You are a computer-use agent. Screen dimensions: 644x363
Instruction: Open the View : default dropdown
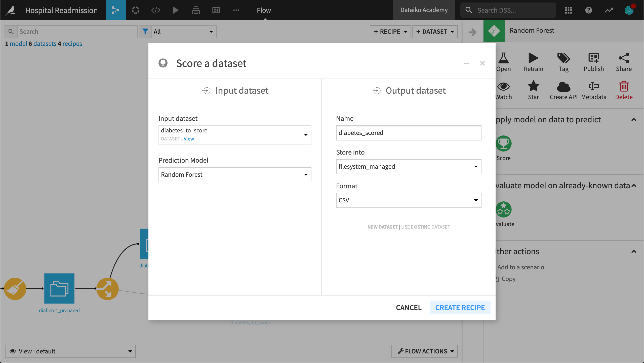tap(70, 351)
